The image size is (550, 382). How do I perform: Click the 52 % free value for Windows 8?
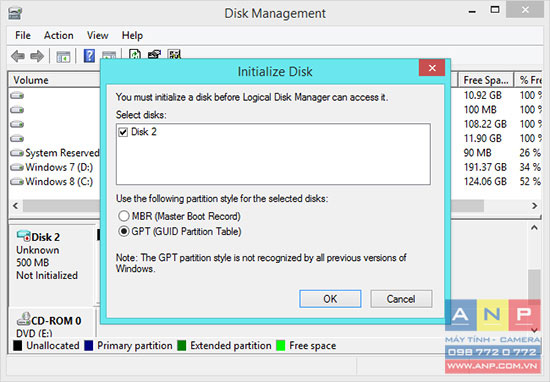click(x=530, y=182)
